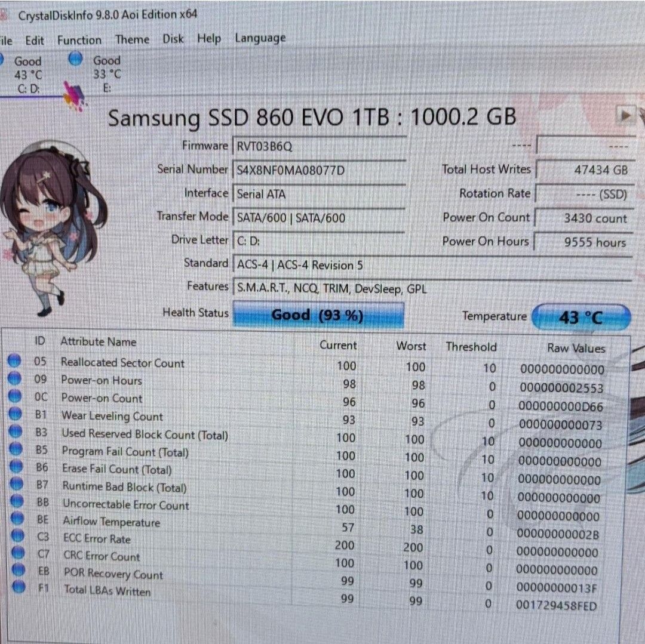Screen dimensions: 645x644
Task: Click the Worst column header
Action: pos(411,346)
